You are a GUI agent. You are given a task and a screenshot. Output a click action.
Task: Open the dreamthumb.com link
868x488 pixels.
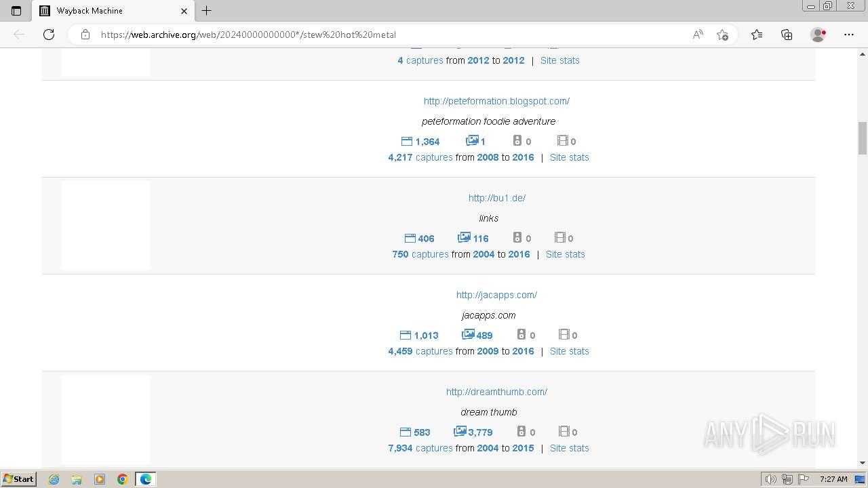click(496, 392)
